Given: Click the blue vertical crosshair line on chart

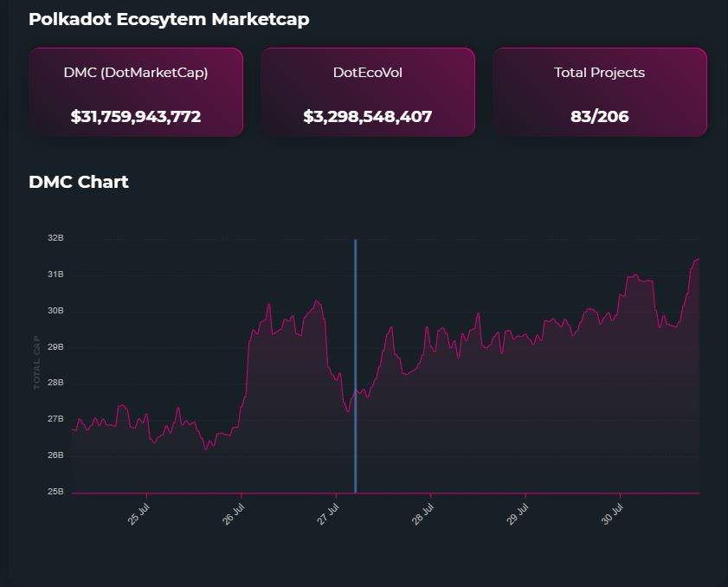Looking at the screenshot, I should tap(356, 366).
